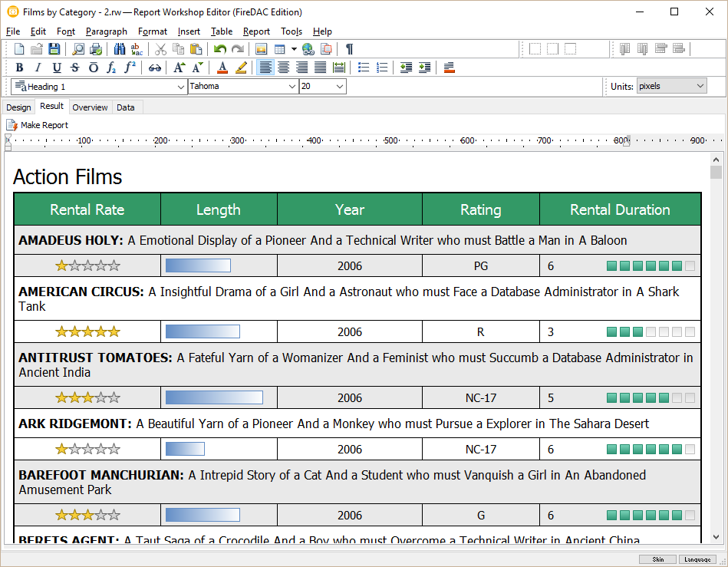Image resolution: width=728 pixels, height=567 pixels.
Task: Click the vertical scrollbar down arrow
Action: pyautogui.click(x=716, y=537)
